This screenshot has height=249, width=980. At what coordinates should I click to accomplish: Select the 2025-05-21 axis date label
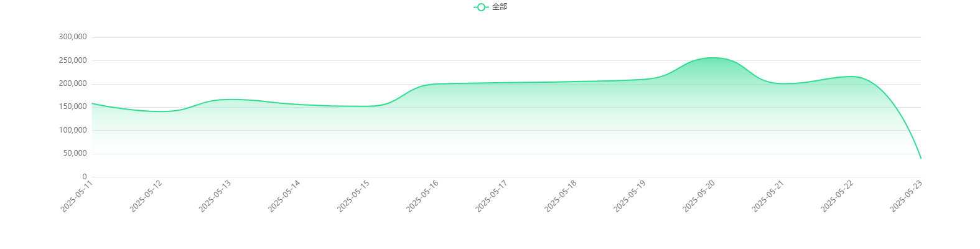767,196
